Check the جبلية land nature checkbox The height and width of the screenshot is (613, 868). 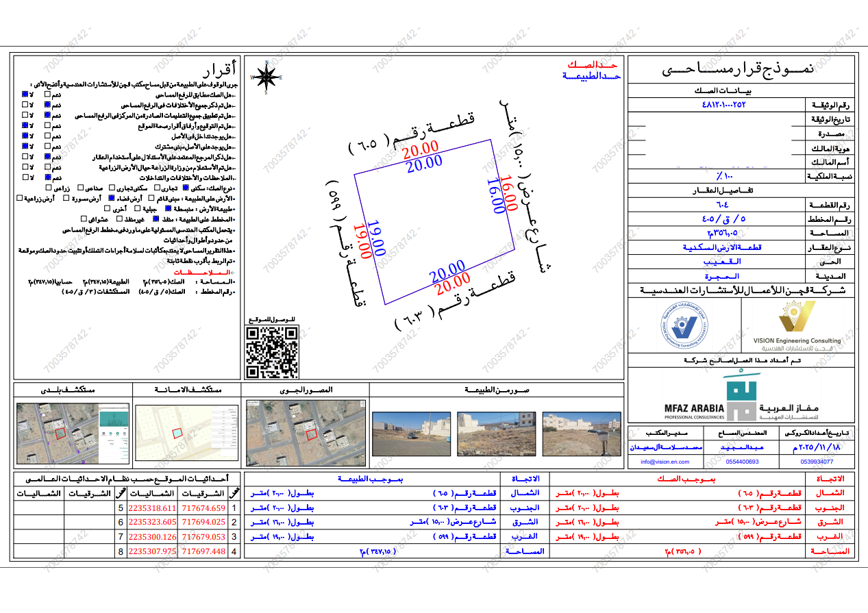pyautogui.click(x=137, y=208)
